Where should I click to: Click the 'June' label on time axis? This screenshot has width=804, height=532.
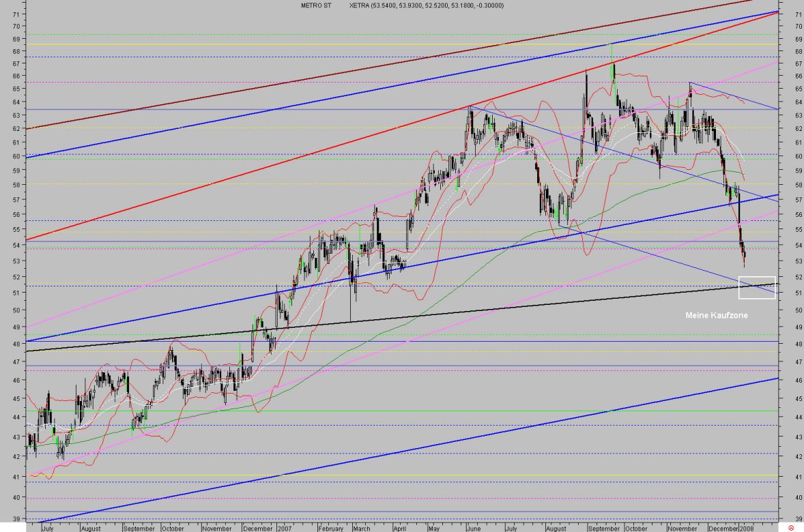pos(474,529)
